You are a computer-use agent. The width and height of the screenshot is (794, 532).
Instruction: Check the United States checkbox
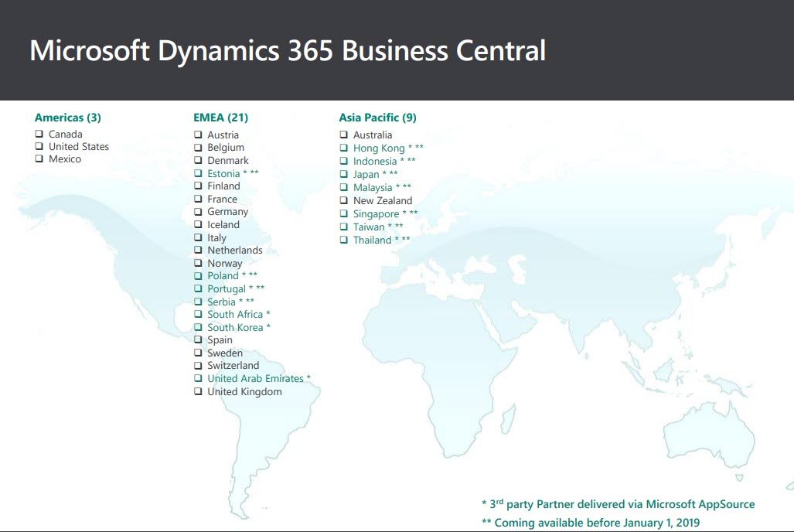(39, 145)
